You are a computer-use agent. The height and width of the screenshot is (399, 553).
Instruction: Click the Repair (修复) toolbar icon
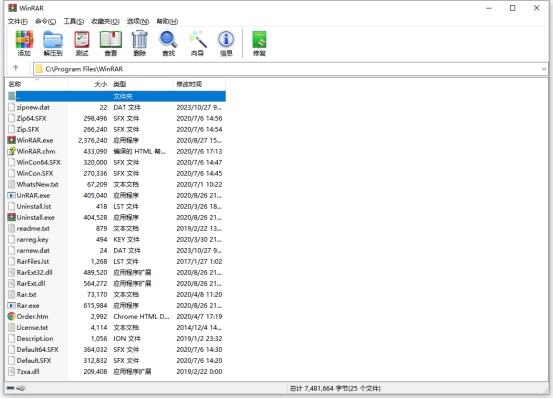(259, 40)
